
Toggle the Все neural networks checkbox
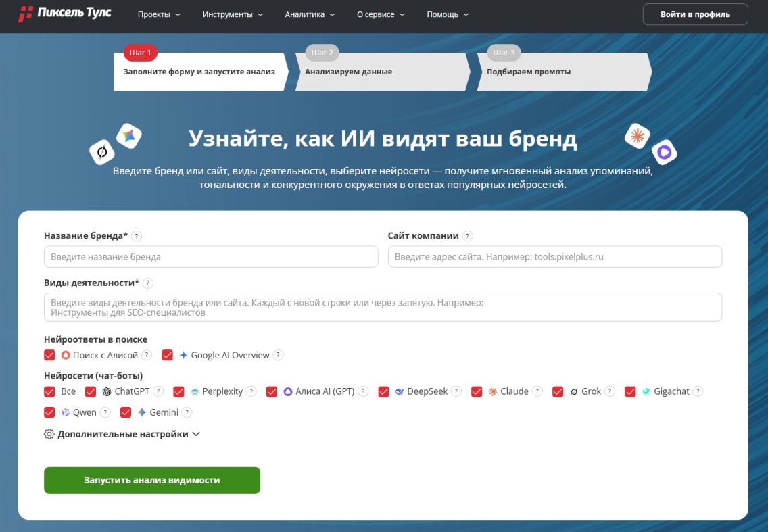point(49,391)
